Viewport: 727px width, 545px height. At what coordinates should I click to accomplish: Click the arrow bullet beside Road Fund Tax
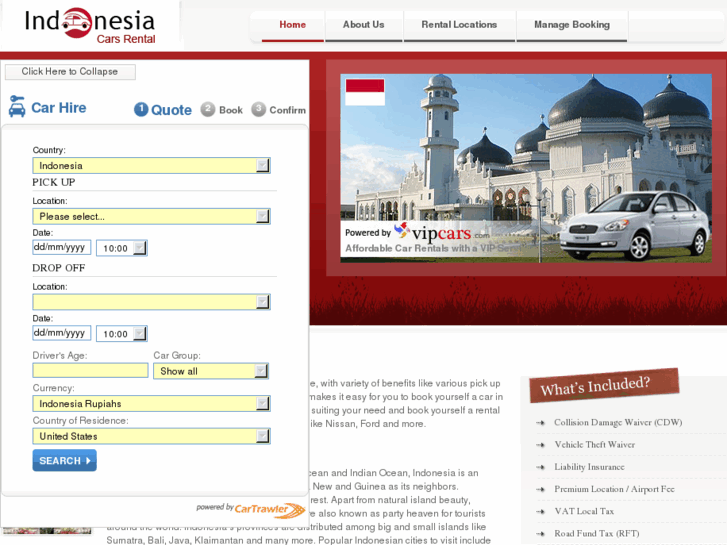(x=541, y=534)
